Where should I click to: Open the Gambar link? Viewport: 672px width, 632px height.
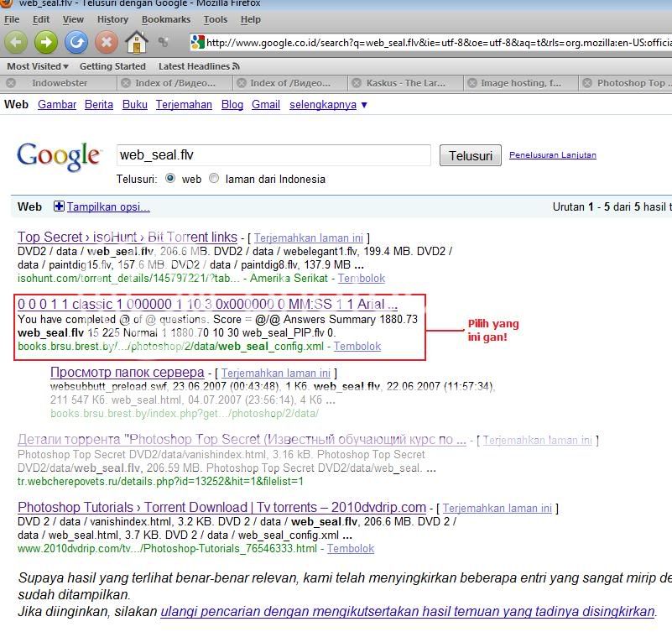pyautogui.click(x=57, y=105)
